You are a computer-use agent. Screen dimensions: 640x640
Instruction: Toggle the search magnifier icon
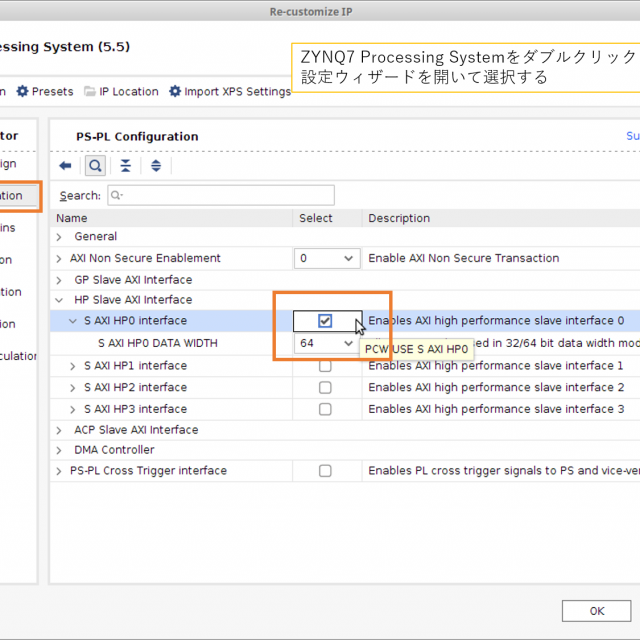click(x=95, y=166)
